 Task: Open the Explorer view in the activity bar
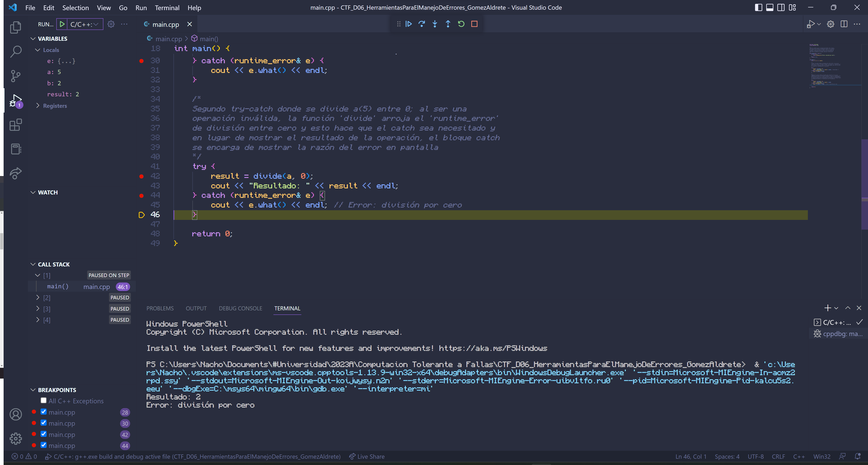(16, 27)
